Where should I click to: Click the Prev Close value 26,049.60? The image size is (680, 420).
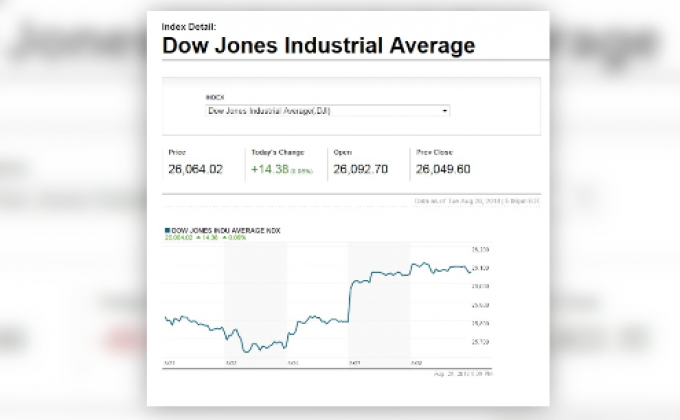tap(443, 170)
